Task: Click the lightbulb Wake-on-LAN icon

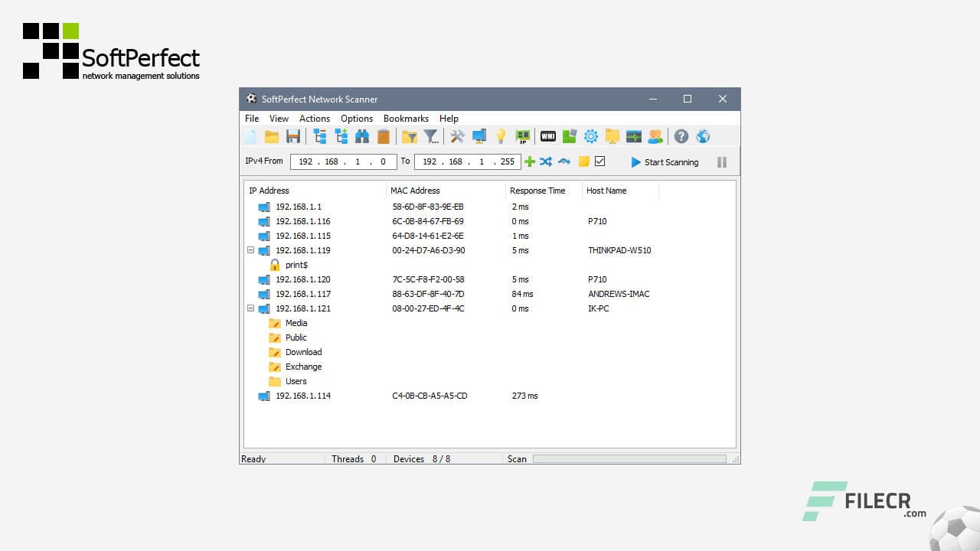Action: point(501,136)
